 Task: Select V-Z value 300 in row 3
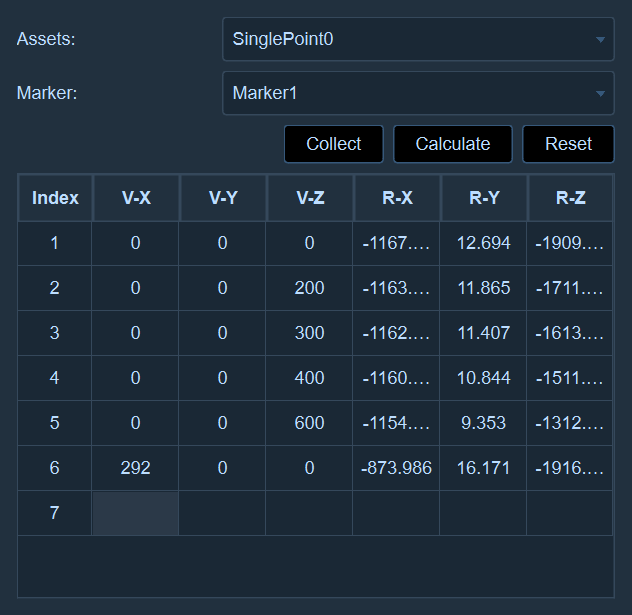309,333
